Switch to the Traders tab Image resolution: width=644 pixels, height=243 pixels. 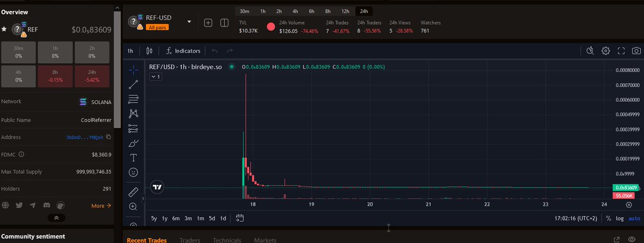[x=189, y=240]
